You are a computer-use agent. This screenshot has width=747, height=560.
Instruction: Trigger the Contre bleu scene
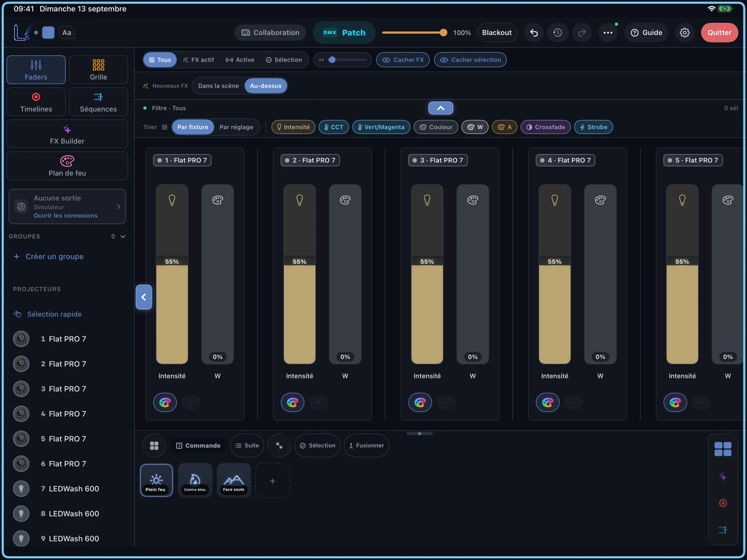[195, 480]
